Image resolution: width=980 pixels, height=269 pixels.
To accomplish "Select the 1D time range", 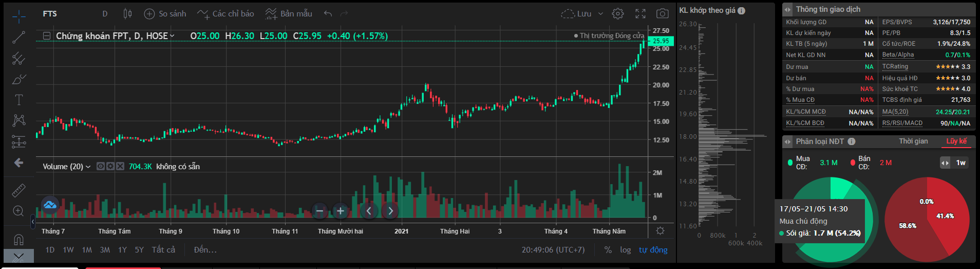I will [x=50, y=250].
